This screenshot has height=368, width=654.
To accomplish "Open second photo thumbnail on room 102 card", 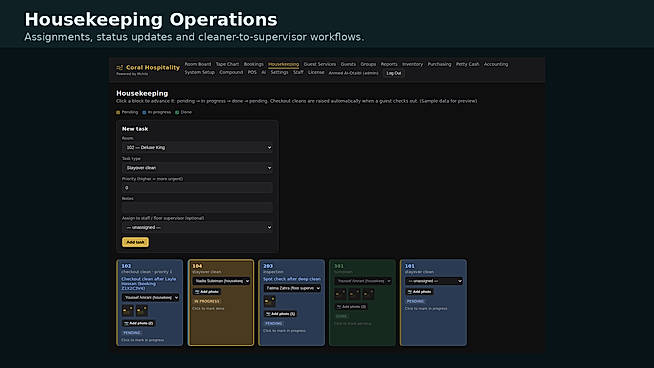I will (142, 310).
